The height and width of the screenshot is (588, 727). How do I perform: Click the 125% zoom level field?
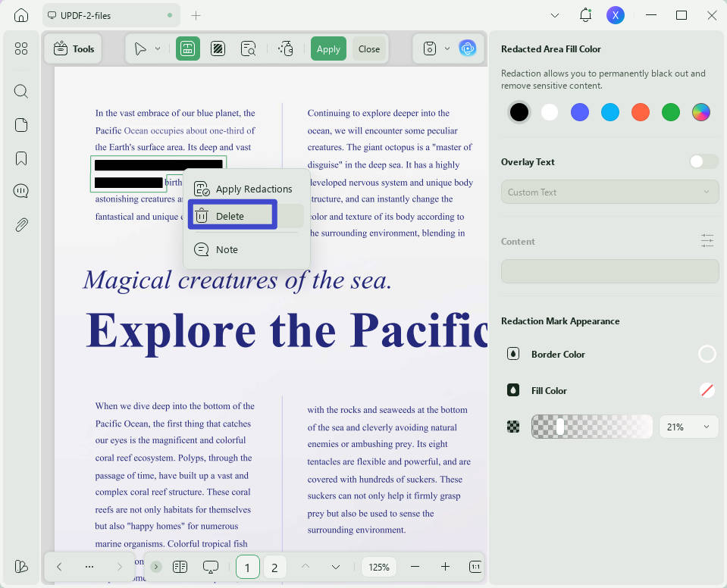[379, 567]
